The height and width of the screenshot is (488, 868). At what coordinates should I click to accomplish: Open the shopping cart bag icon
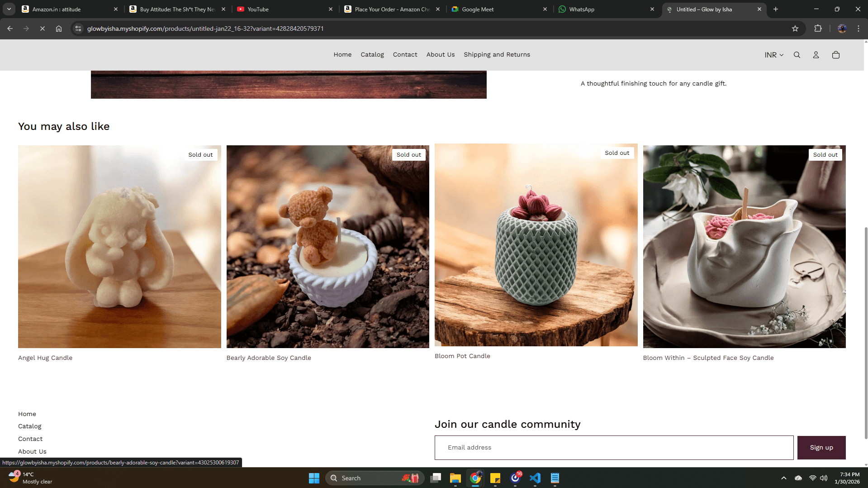(x=836, y=55)
